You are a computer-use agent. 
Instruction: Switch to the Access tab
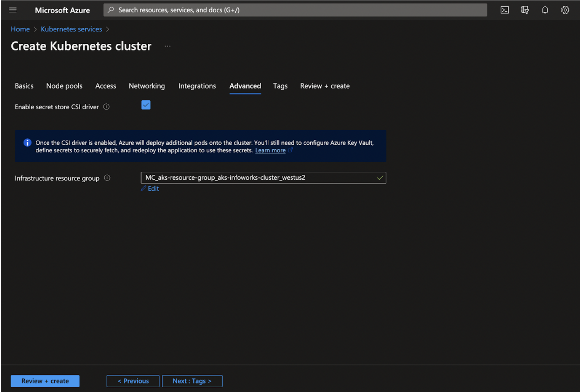(x=105, y=86)
